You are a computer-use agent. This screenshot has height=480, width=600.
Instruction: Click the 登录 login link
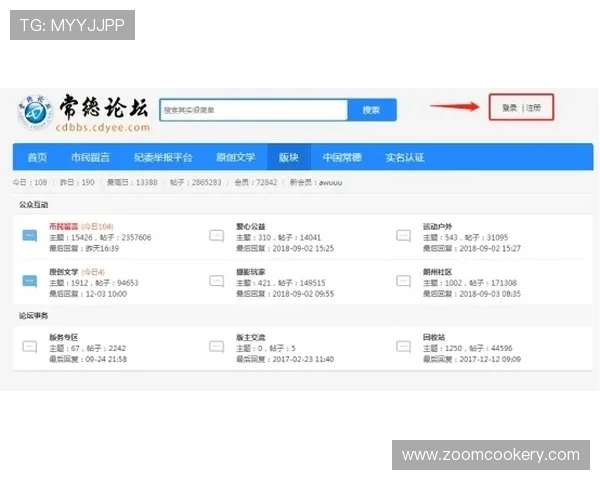tap(509, 108)
